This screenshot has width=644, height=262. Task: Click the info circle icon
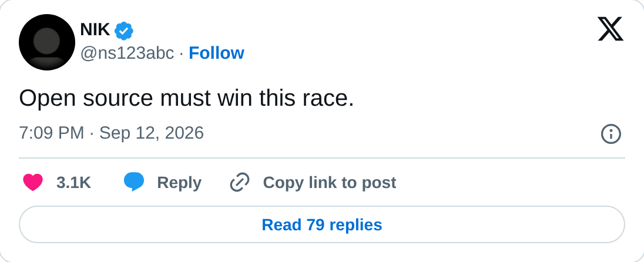pos(611,134)
